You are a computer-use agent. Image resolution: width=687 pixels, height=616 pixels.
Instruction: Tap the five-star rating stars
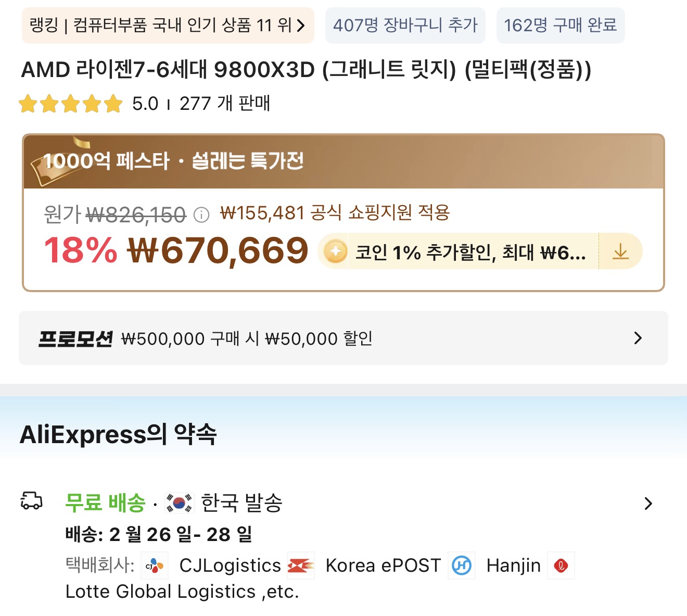70,104
